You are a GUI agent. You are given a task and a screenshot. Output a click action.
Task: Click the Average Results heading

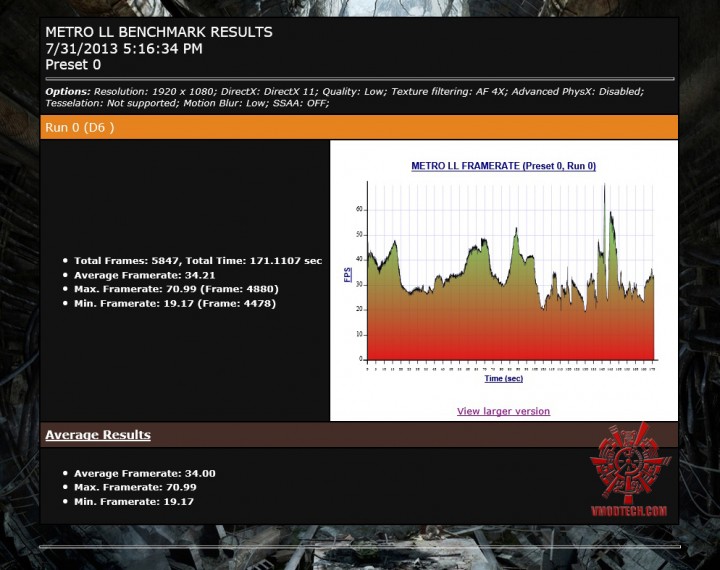click(x=98, y=435)
